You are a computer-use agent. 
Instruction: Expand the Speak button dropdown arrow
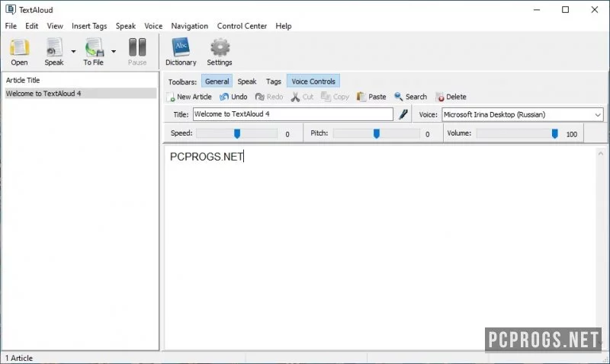pyautogui.click(x=73, y=51)
